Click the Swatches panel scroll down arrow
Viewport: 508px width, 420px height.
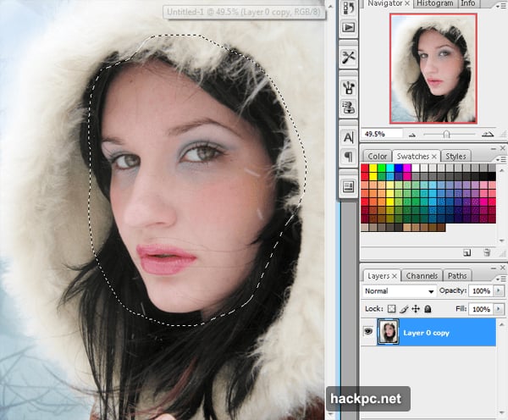click(x=502, y=240)
